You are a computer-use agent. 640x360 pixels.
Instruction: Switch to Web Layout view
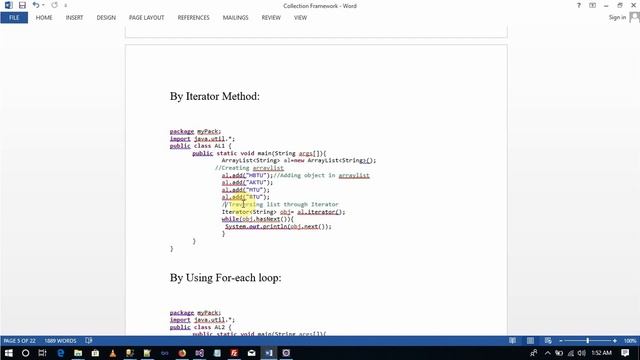(548, 341)
